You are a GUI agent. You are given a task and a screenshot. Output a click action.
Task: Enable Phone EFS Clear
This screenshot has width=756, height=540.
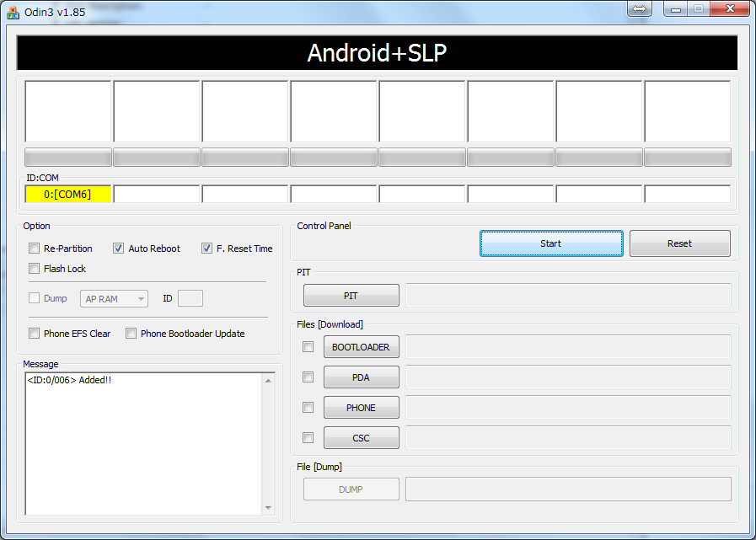34,333
